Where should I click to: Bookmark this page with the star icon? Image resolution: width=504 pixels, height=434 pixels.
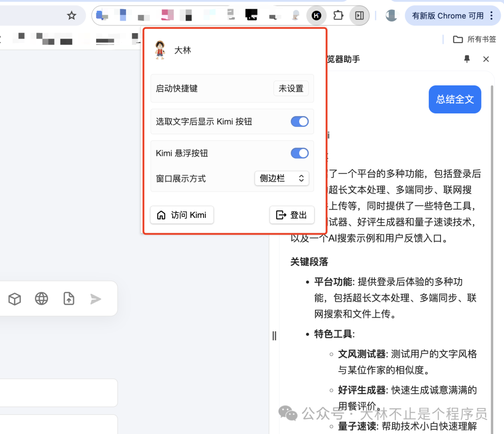point(71,15)
